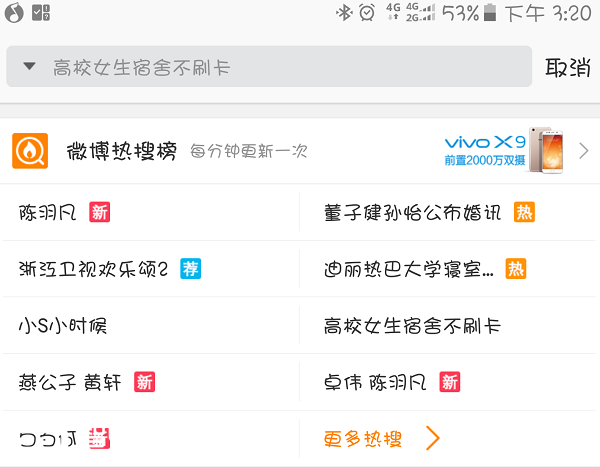
Task: Tap 热 badge beside 迪丽热巴大学寝室
Action: pyautogui.click(x=516, y=269)
